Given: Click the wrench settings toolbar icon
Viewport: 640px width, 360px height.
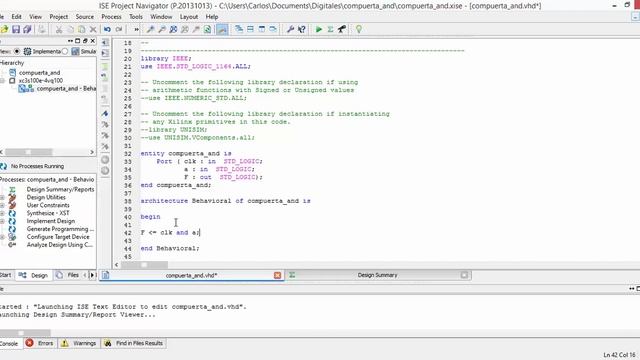Looking at the screenshot, I should tap(290, 29).
